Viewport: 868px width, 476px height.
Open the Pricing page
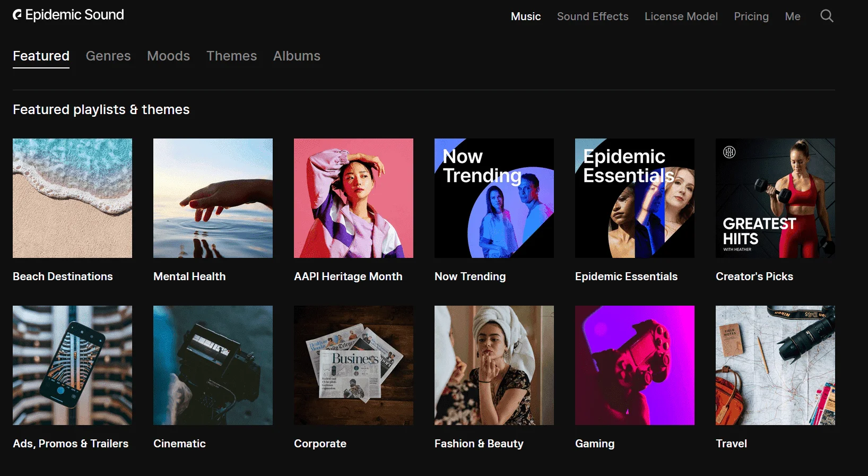click(x=751, y=16)
